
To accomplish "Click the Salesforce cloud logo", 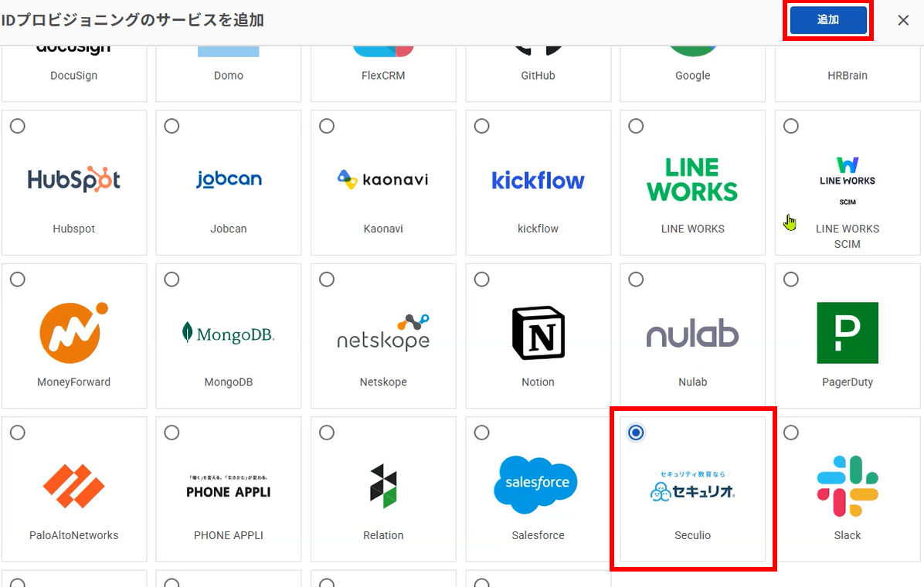I will [x=537, y=484].
